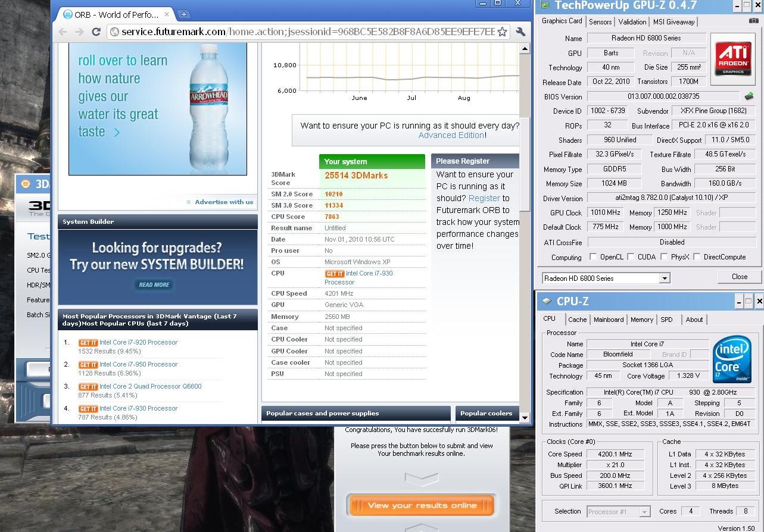Open the Mainboard tab in CPU-Z
The width and height of the screenshot is (764, 532).
pyautogui.click(x=609, y=320)
